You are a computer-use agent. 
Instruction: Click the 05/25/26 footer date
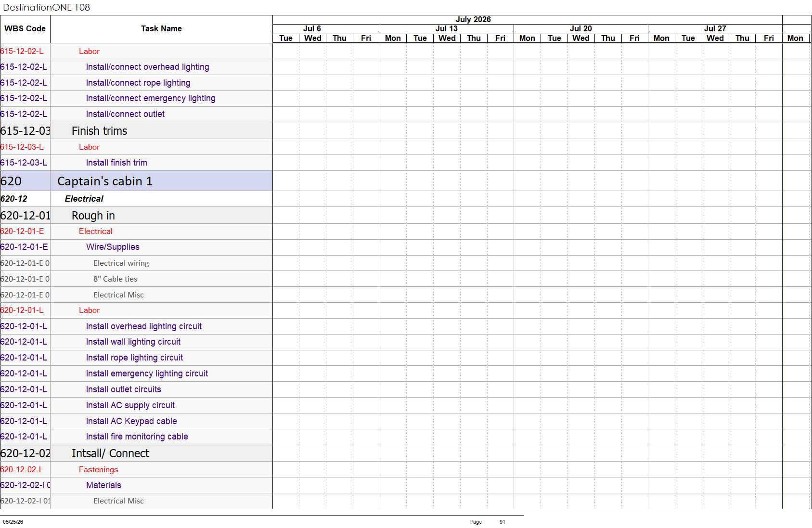[x=13, y=522]
